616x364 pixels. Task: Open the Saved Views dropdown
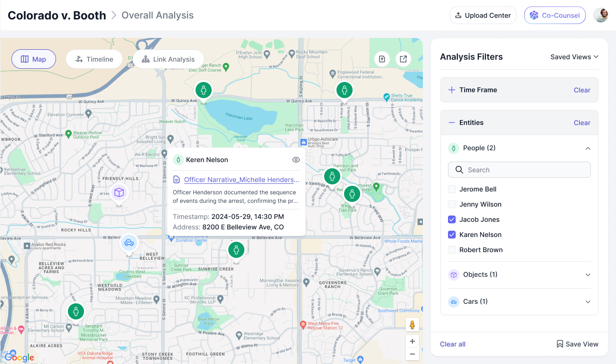point(574,57)
